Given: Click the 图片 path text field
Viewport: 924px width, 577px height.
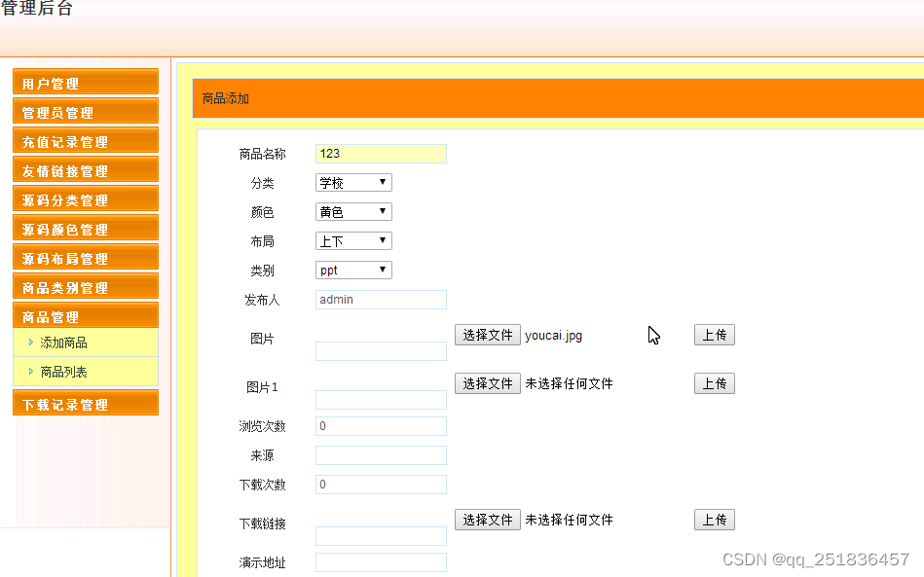Looking at the screenshot, I should pyautogui.click(x=381, y=351).
